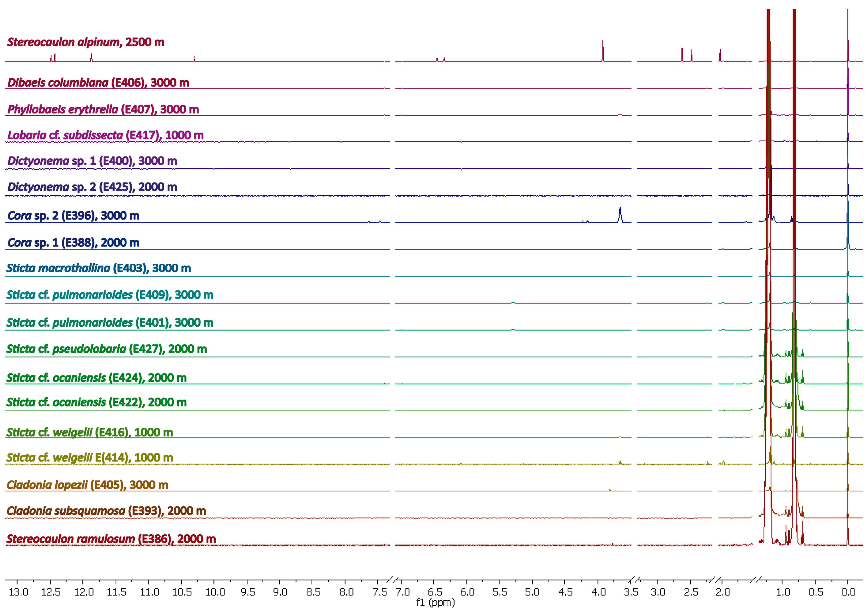868x611 pixels.
Task: Click the Stereocaulon alpinum peak near 10.3 ppm
Action: pos(194,59)
